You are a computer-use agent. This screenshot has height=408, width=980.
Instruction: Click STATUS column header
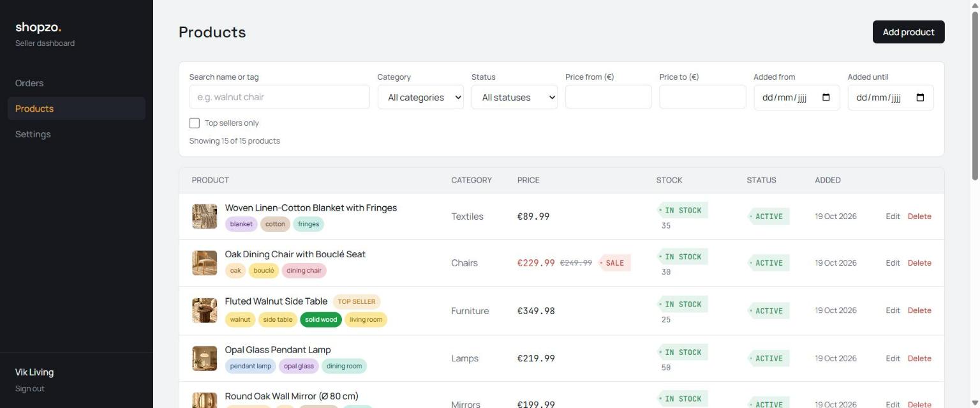pyautogui.click(x=762, y=180)
